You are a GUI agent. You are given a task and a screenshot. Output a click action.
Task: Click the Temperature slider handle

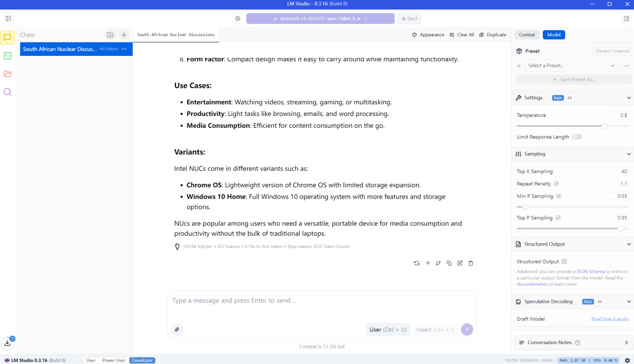click(604, 126)
